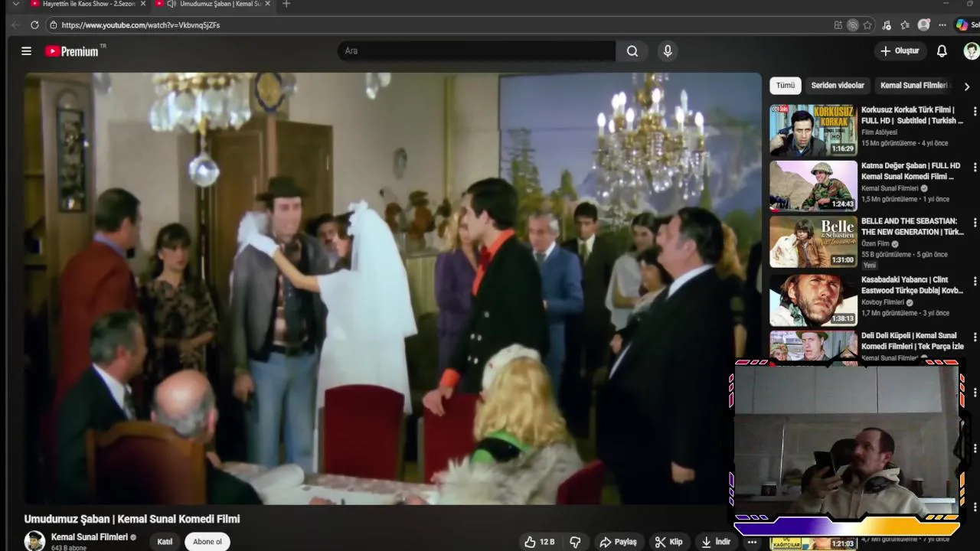The image size is (980, 551).
Task: Start voice search with microphone icon
Action: click(668, 51)
